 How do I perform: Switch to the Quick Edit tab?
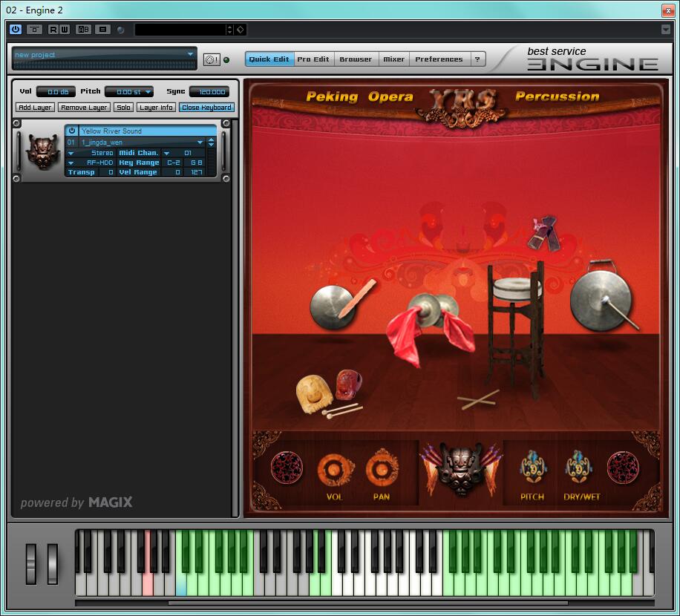pyautogui.click(x=269, y=59)
